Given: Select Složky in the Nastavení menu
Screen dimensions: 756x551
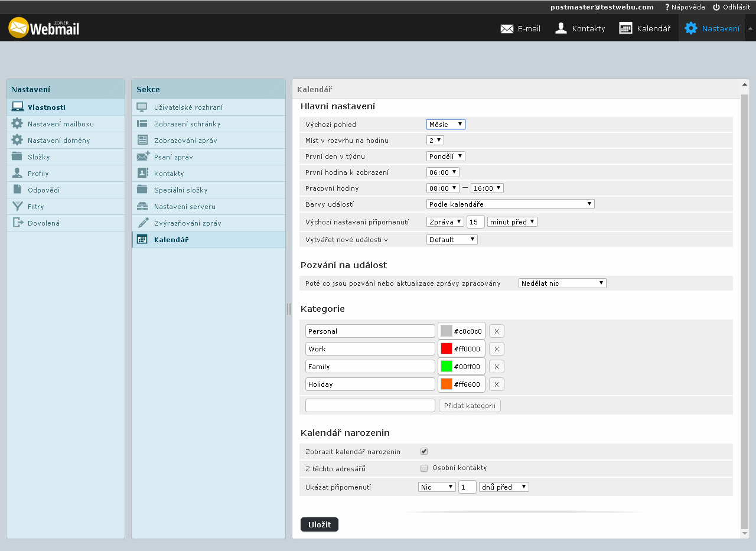Looking at the screenshot, I should [x=39, y=157].
